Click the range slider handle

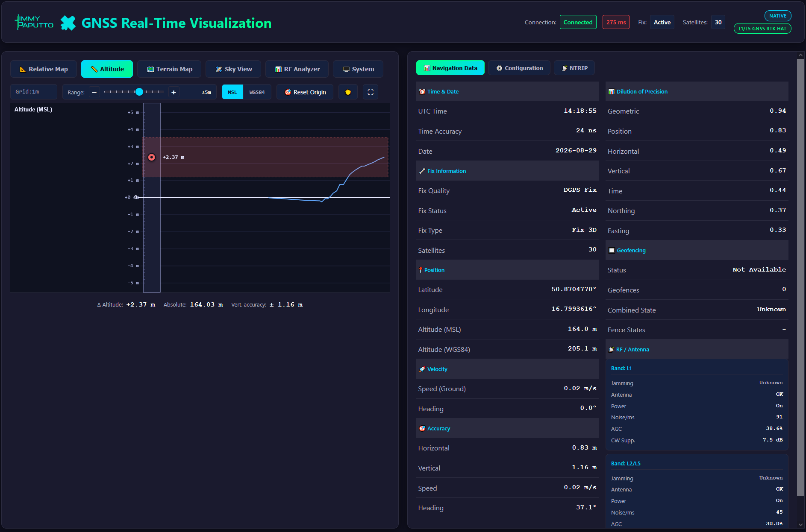coord(139,92)
